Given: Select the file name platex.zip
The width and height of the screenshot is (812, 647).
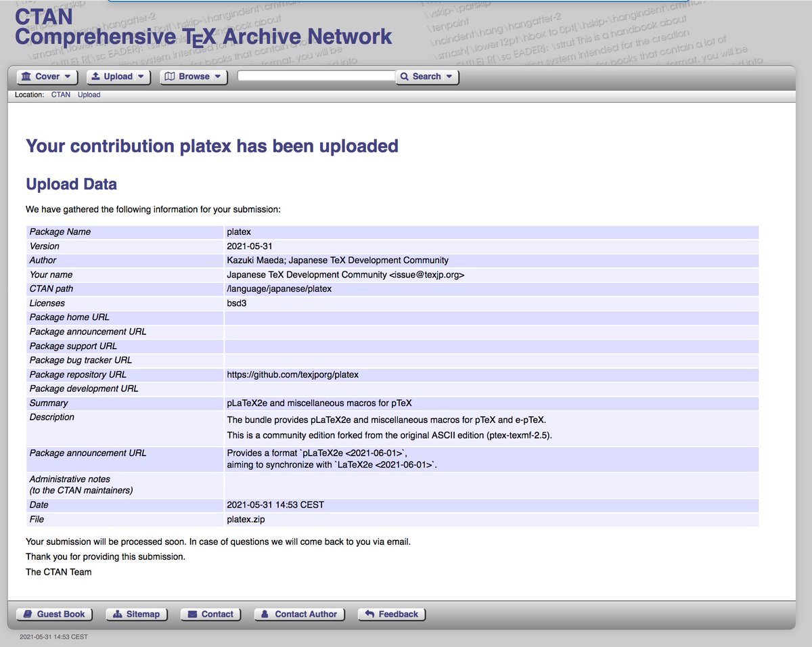Looking at the screenshot, I should (246, 519).
